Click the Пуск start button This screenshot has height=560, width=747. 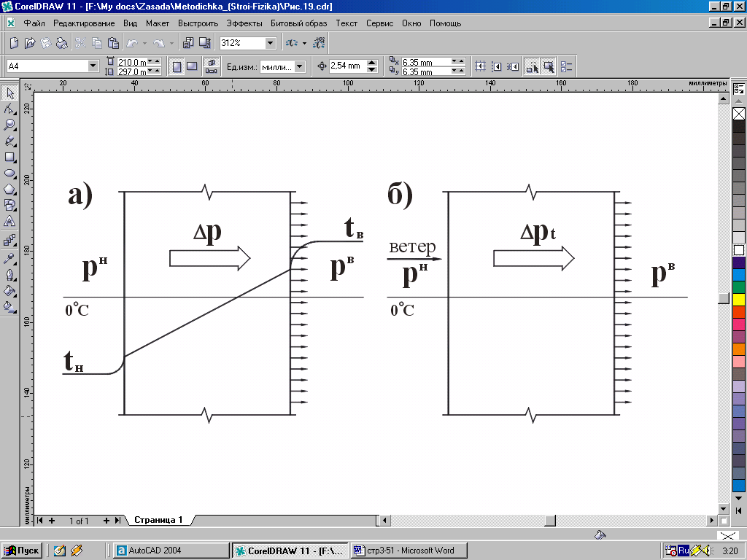tap(22, 551)
